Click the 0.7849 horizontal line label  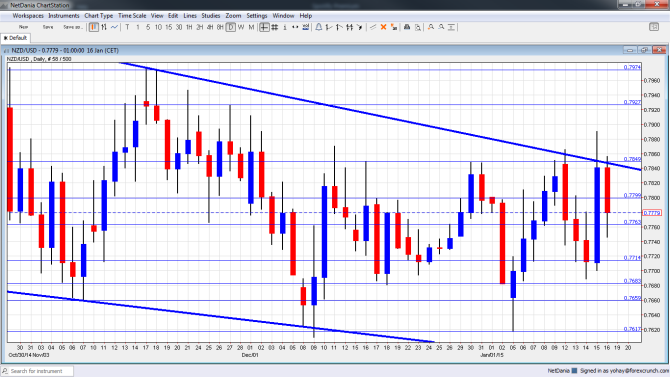632,159
